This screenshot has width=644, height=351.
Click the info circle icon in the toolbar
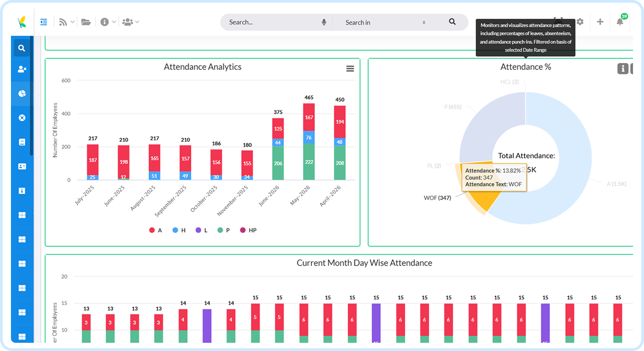(104, 22)
